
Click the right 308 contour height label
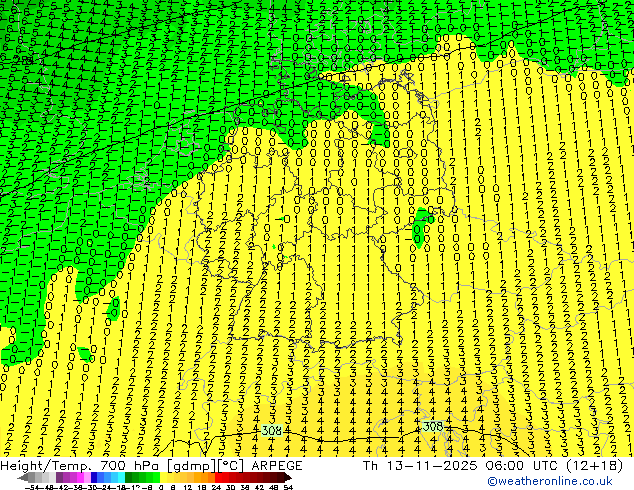point(433,426)
